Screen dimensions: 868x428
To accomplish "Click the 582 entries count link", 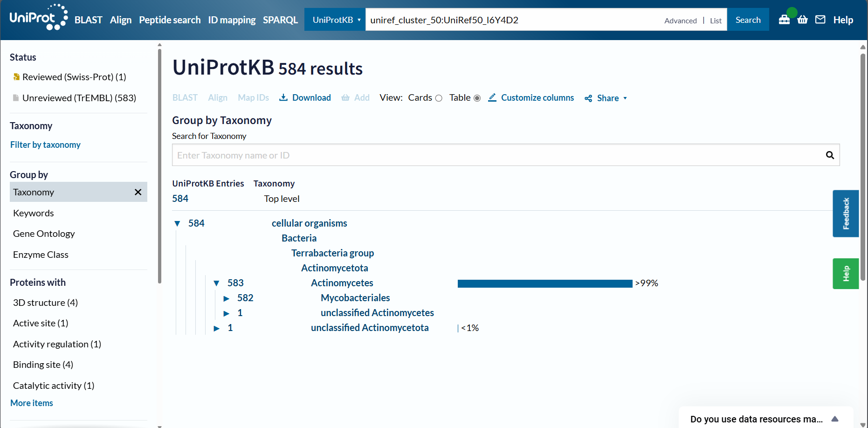I will pos(245,298).
